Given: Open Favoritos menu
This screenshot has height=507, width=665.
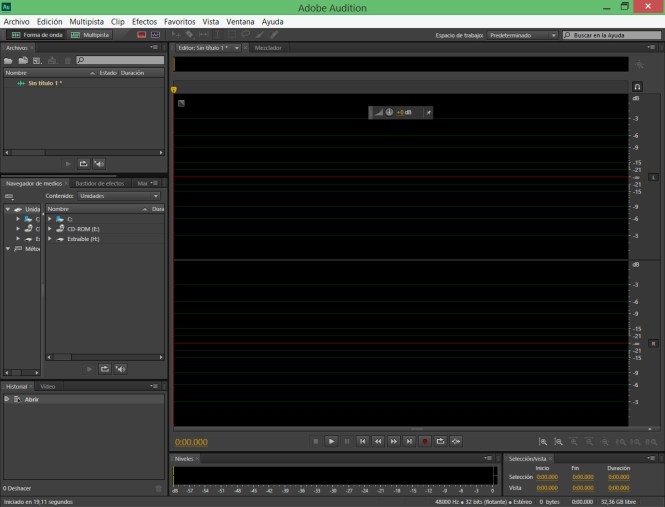Looking at the screenshot, I should [x=179, y=22].
